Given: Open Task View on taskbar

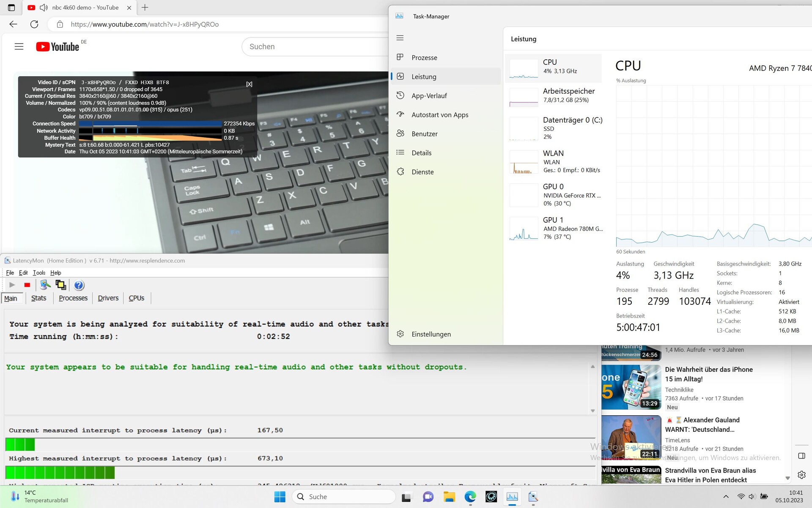Looking at the screenshot, I should (x=406, y=497).
